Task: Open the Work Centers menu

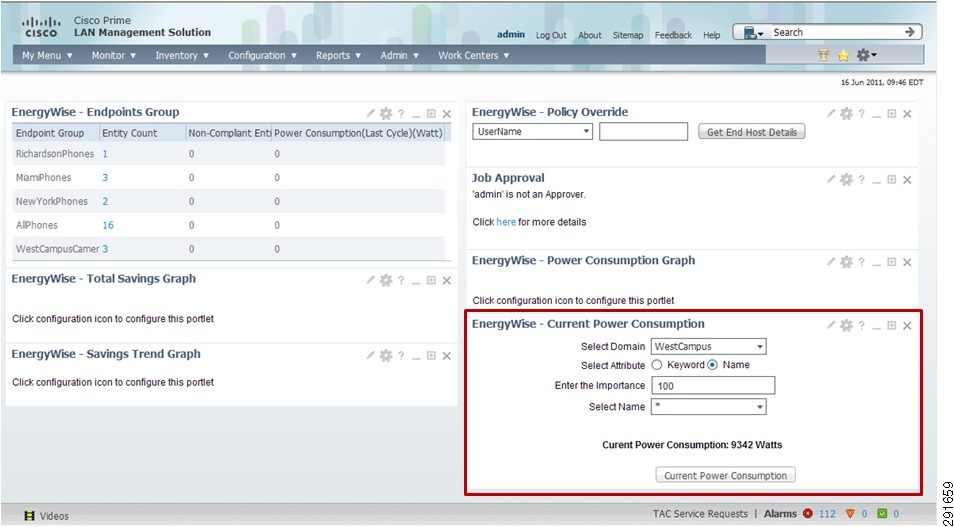Action: pyautogui.click(x=474, y=55)
